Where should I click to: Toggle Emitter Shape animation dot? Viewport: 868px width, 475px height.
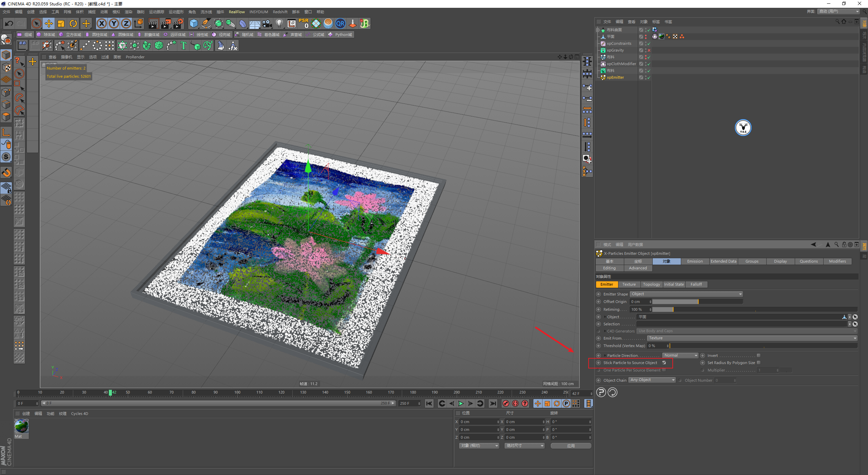(598, 294)
